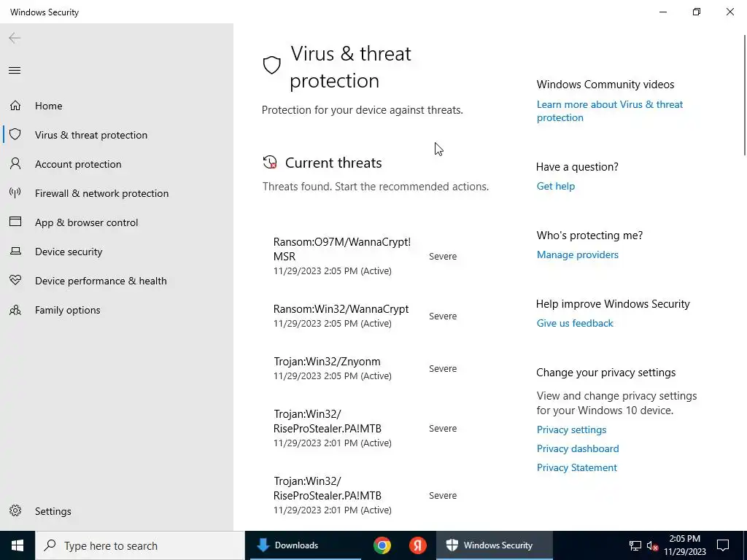Viewport: 747px width, 560px height.
Task: Click the Device security laptop icon
Action: pyautogui.click(x=15, y=252)
